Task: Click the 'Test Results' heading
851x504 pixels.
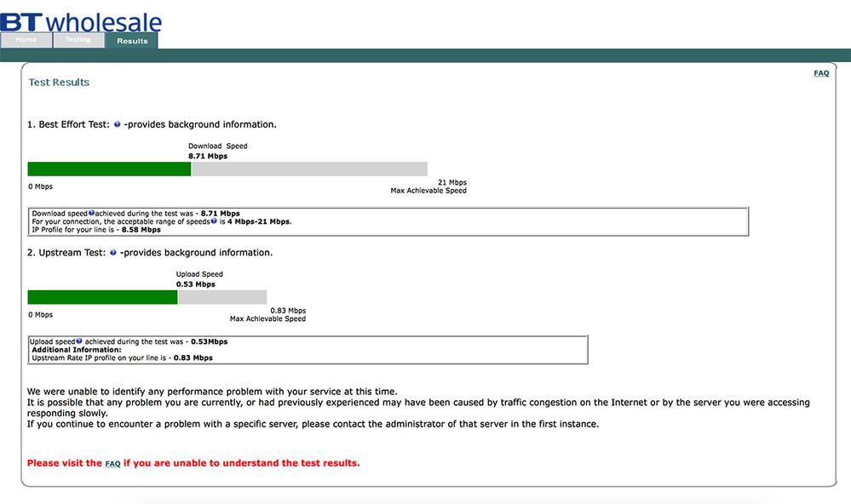Action: 59,83
